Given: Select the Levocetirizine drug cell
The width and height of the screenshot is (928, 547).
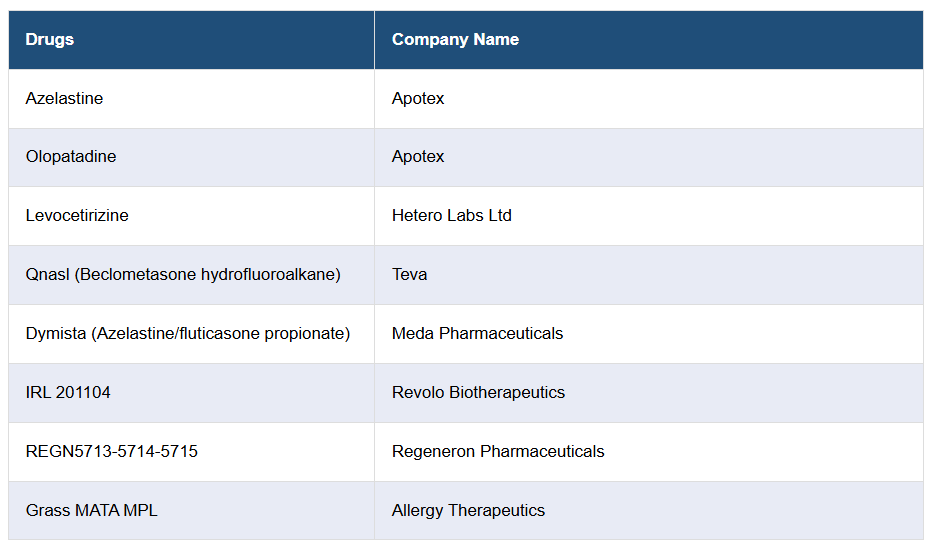Looking at the screenshot, I should (x=77, y=215).
